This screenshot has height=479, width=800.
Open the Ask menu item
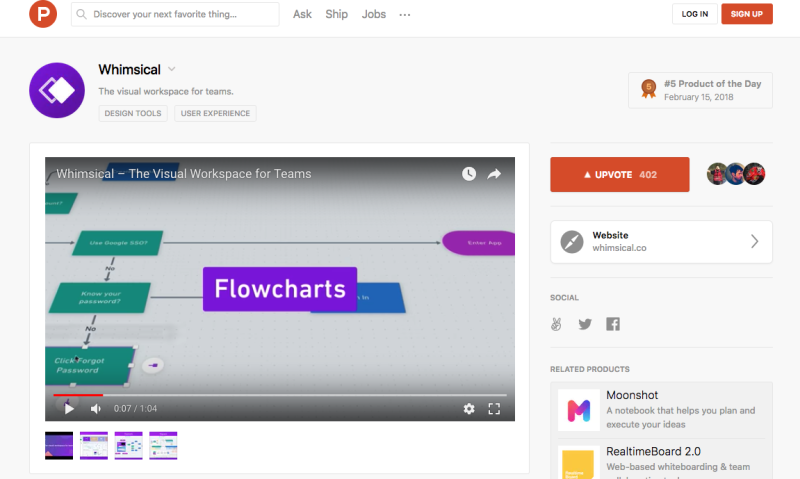(302, 14)
